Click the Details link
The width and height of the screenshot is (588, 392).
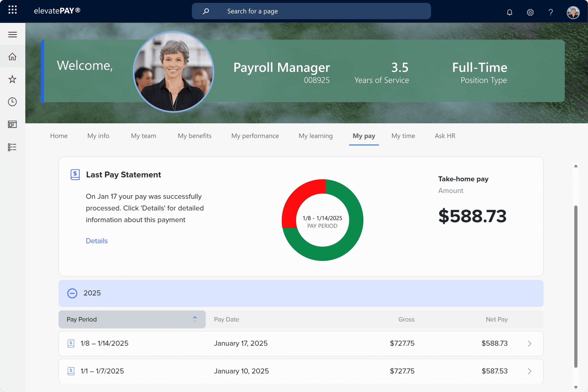point(97,241)
